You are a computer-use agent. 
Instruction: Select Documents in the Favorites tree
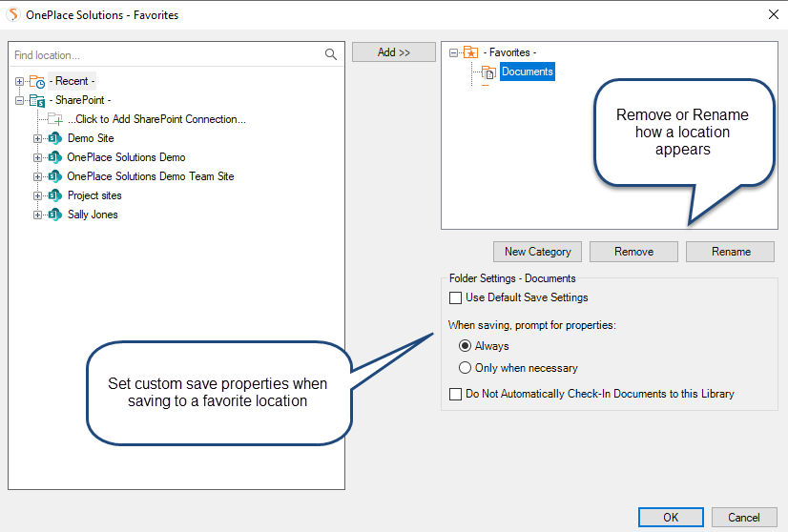(527, 72)
